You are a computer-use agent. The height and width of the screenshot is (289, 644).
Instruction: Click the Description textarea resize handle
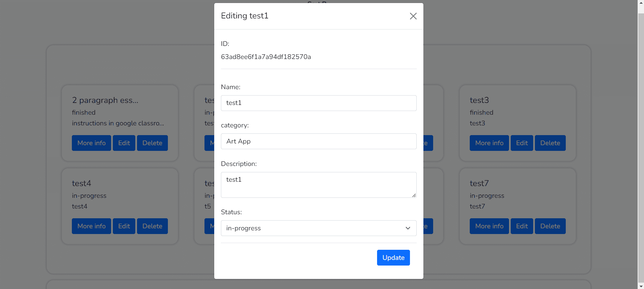coord(414,195)
